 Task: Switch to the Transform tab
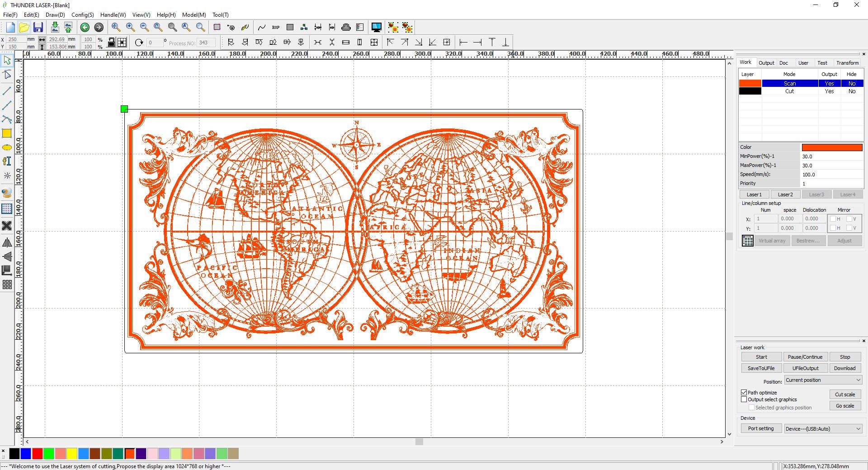coord(847,63)
